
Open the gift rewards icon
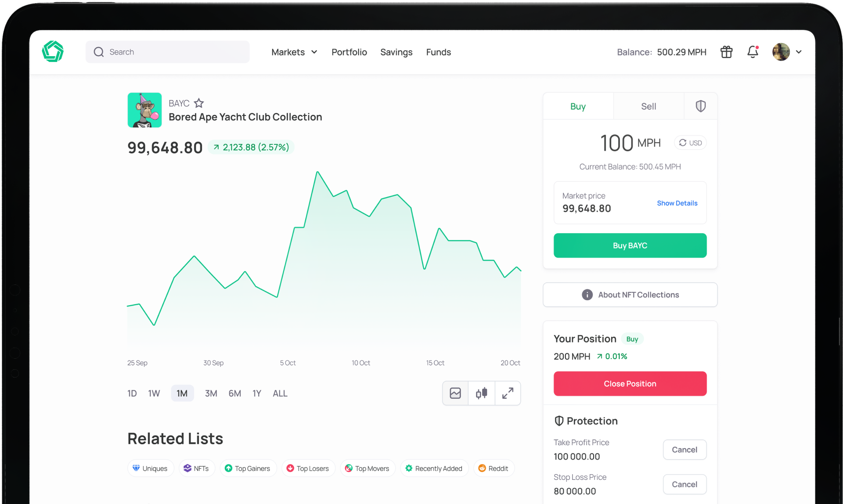pyautogui.click(x=726, y=52)
